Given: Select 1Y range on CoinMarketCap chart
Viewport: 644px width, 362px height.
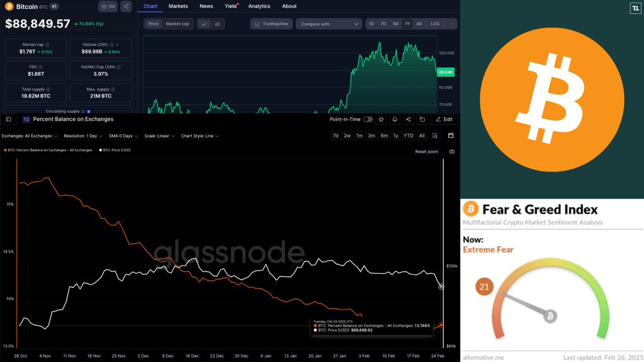Looking at the screenshot, I should (x=407, y=24).
